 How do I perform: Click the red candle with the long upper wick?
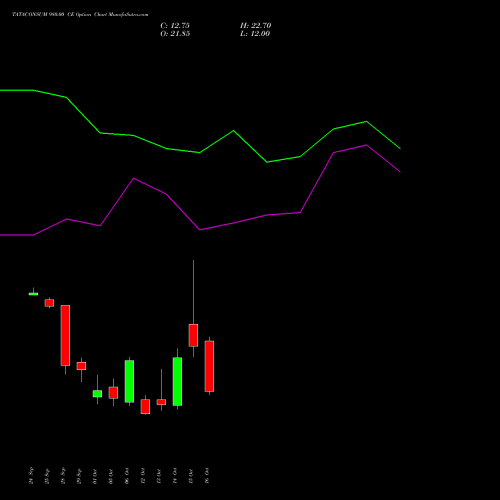pos(193,335)
